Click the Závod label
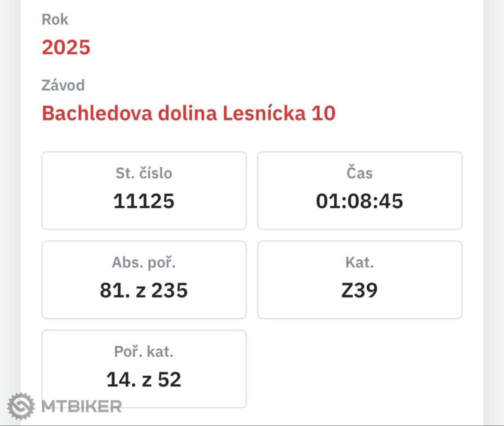This screenshot has height=426, width=504. pyautogui.click(x=63, y=85)
